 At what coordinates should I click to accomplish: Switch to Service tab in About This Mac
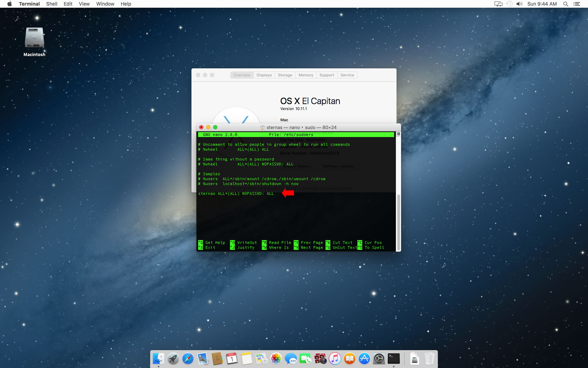(347, 75)
